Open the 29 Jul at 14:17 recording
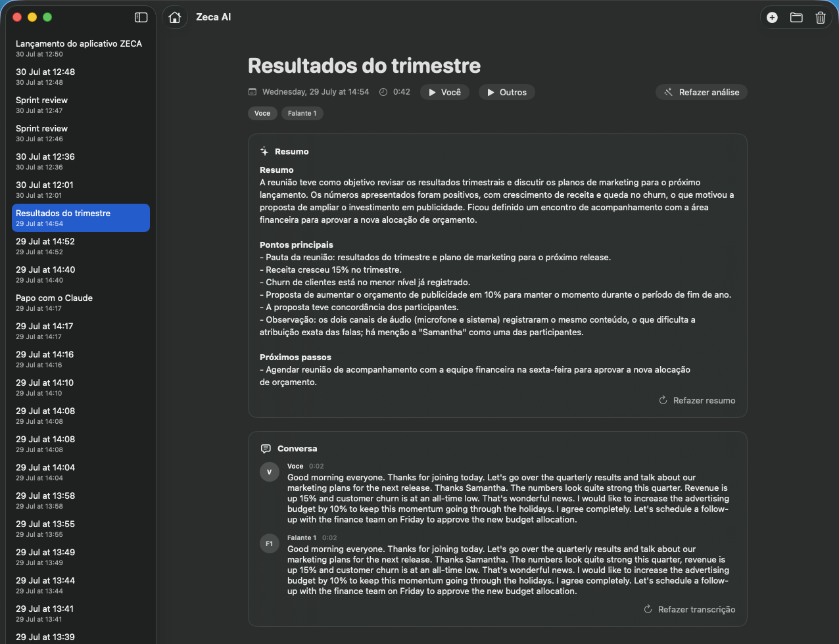 pos(81,331)
